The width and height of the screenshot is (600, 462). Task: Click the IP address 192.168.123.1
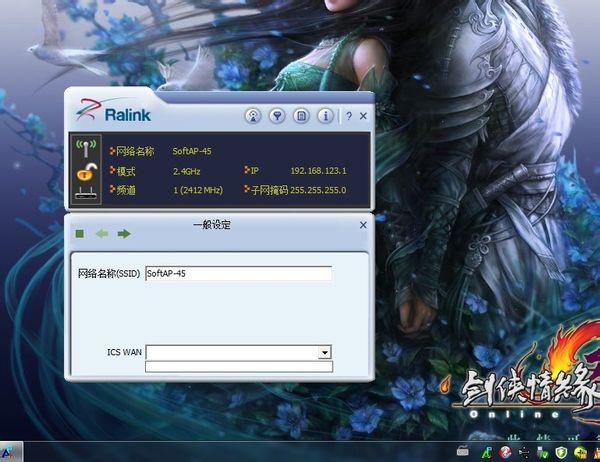click(x=318, y=171)
